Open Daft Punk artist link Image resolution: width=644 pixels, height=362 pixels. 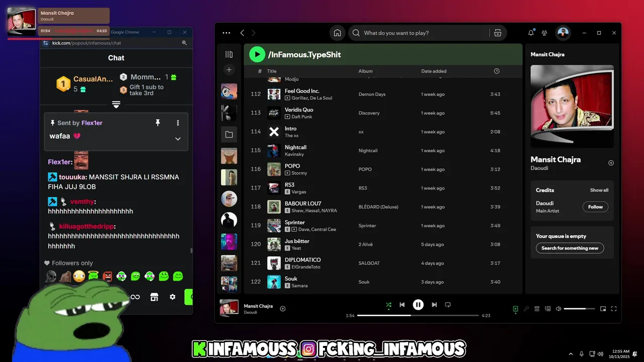[302, 117]
